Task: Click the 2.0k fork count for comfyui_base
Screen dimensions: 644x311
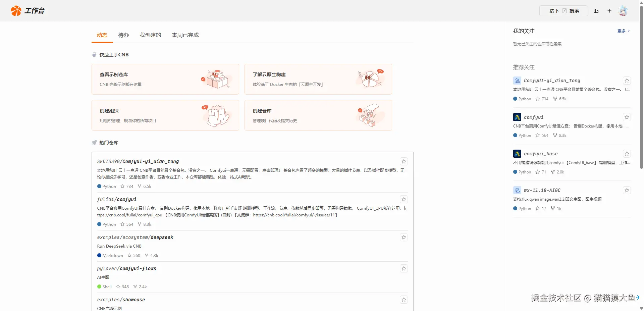Action: coord(557,172)
